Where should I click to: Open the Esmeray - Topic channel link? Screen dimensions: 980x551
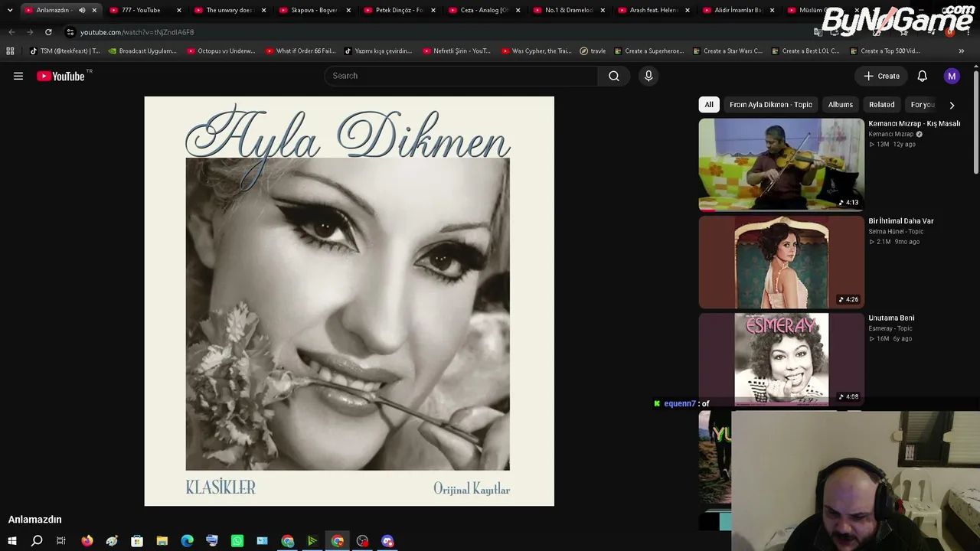click(x=890, y=329)
